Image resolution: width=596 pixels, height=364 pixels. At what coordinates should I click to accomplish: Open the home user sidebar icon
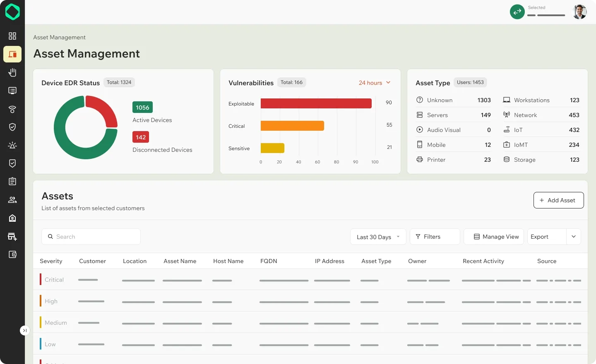12,218
